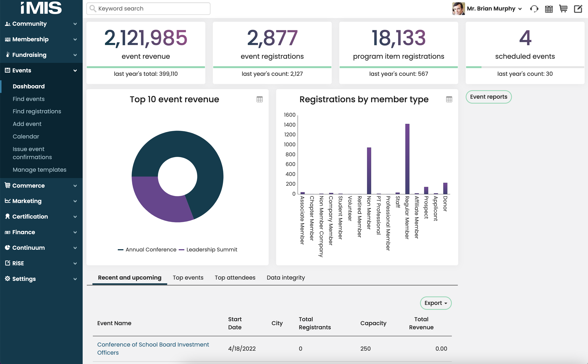588x364 pixels.
Task: Open the shopping cart icon
Action: point(563,8)
